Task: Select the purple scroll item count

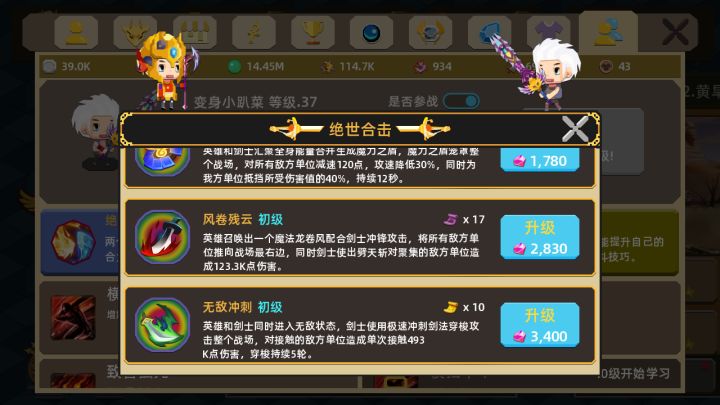Action: click(464, 219)
